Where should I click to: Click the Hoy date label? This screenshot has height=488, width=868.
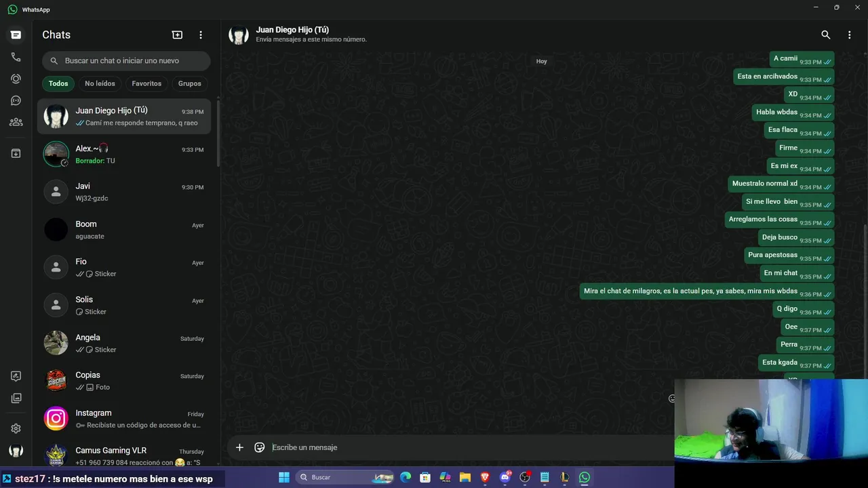point(541,61)
